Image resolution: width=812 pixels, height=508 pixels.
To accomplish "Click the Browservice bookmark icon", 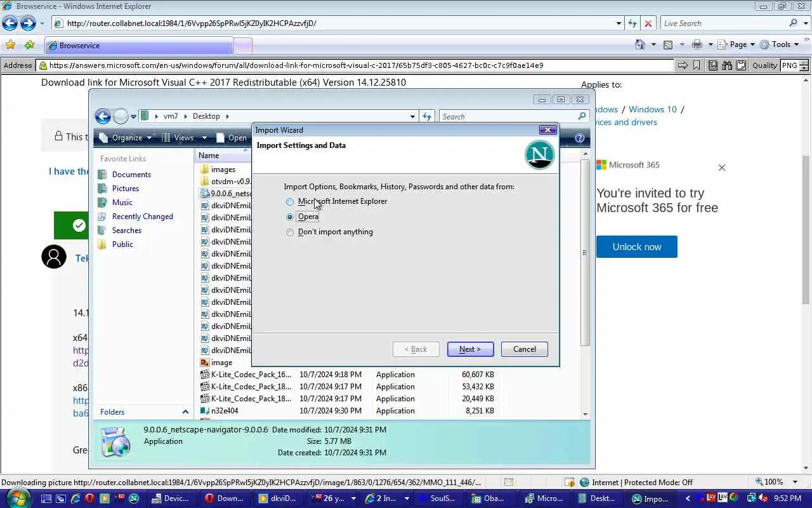I will [697, 65].
